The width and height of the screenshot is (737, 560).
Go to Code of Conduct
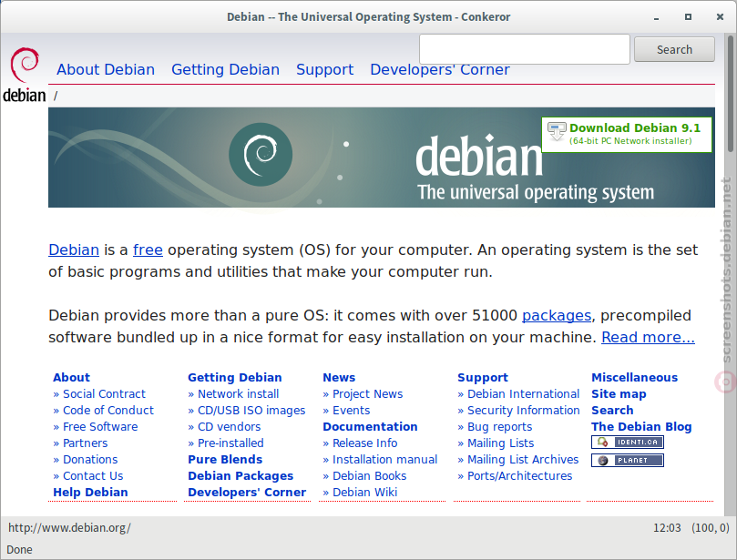[x=108, y=411]
